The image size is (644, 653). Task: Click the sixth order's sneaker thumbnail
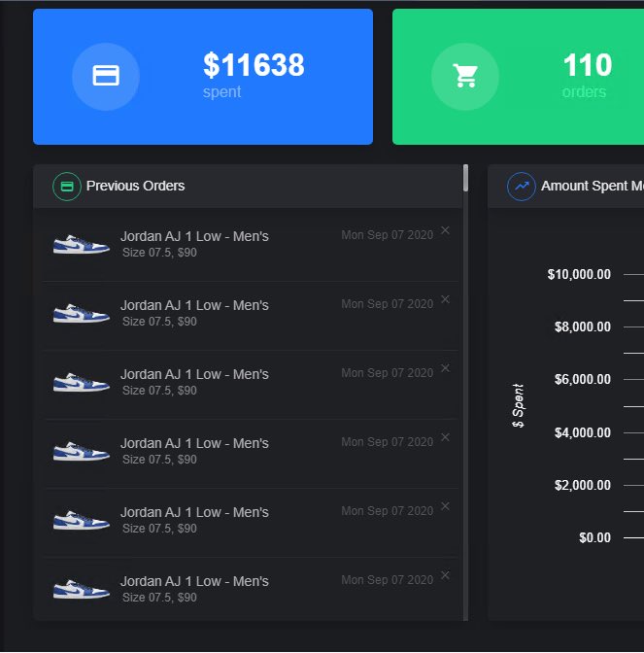(82, 589)
